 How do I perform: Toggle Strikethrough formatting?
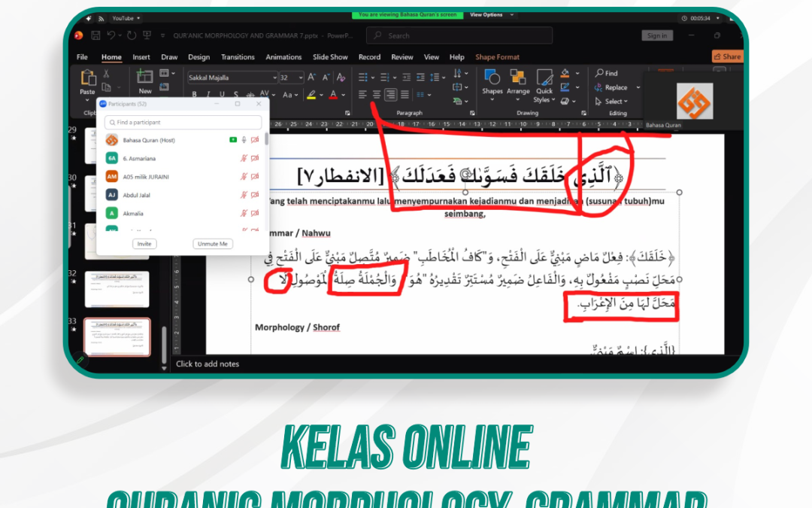[250, 95]
